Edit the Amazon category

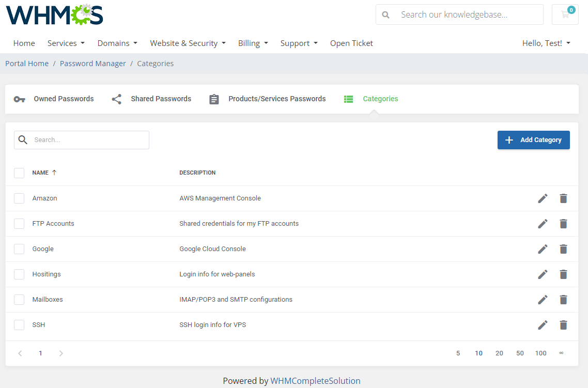543,198
